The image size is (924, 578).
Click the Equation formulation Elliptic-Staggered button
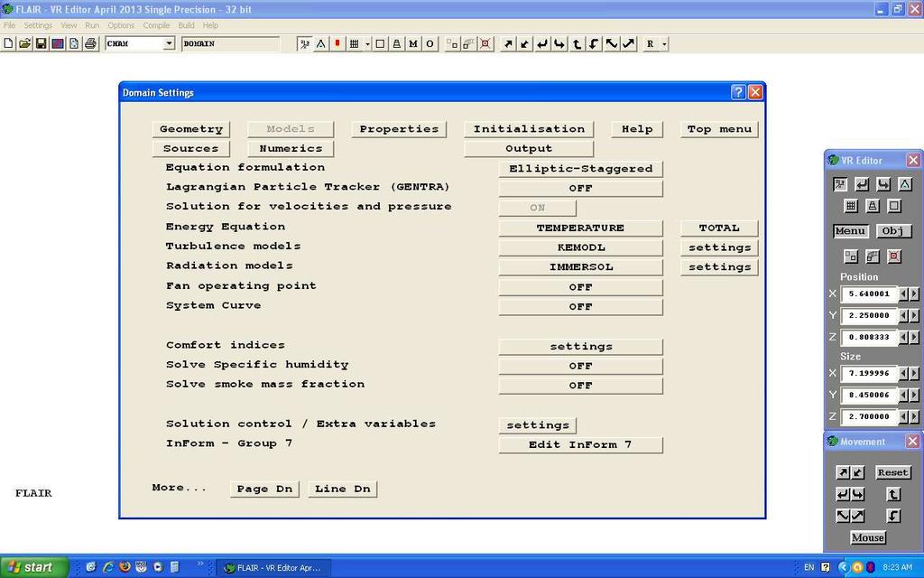(580, 169)
